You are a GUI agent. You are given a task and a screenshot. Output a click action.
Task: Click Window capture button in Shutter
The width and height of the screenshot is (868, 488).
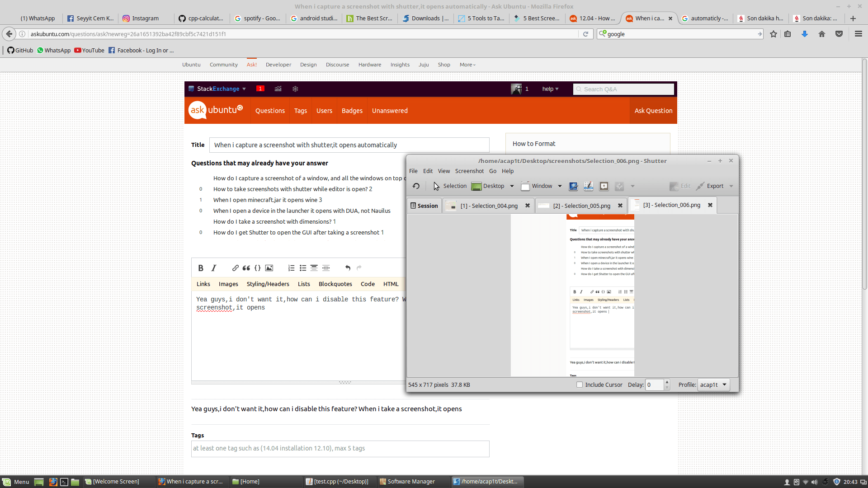tap(537, 186)
